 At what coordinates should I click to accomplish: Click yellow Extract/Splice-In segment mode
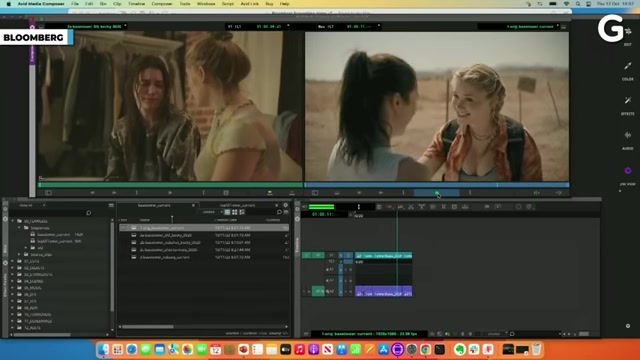[x=400, y=207]
